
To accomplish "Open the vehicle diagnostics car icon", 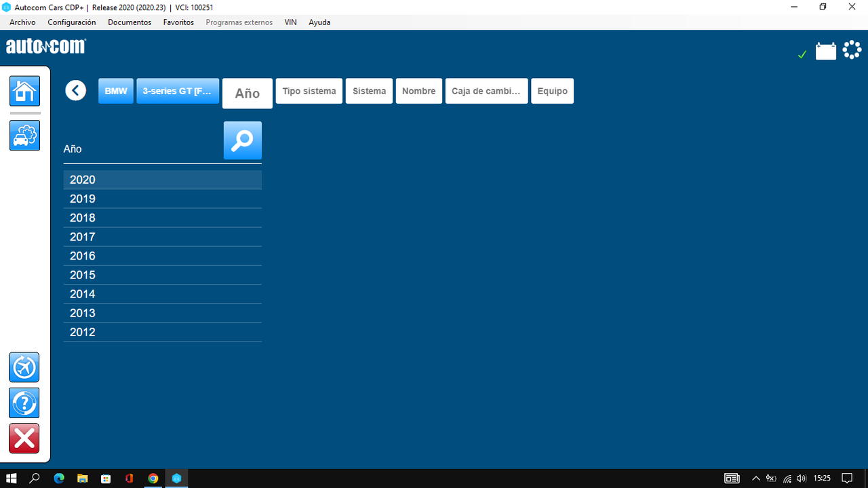I will 24,136.
